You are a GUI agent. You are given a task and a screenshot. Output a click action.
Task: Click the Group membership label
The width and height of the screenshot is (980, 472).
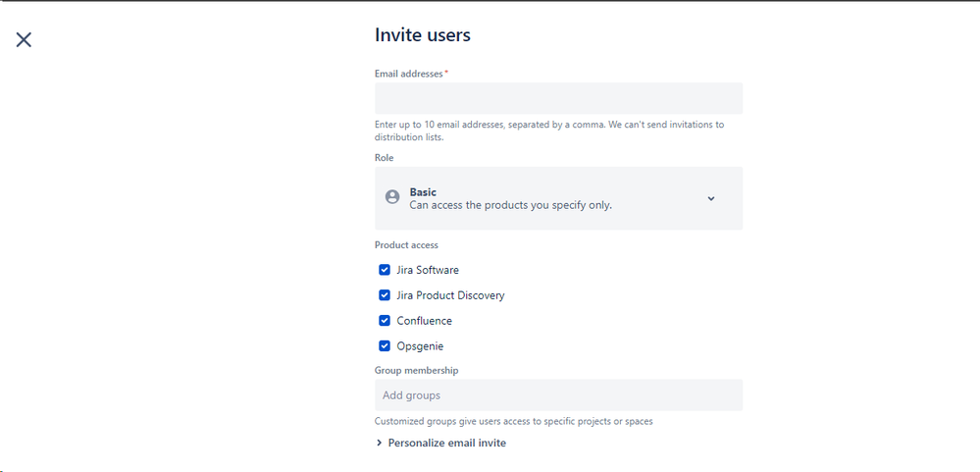(x=416, y=370)
